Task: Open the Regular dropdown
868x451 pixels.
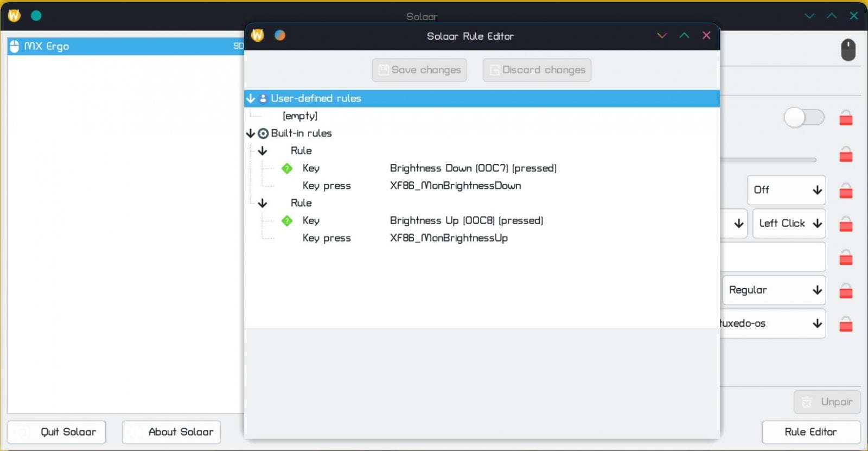Action: click(774, 290)
